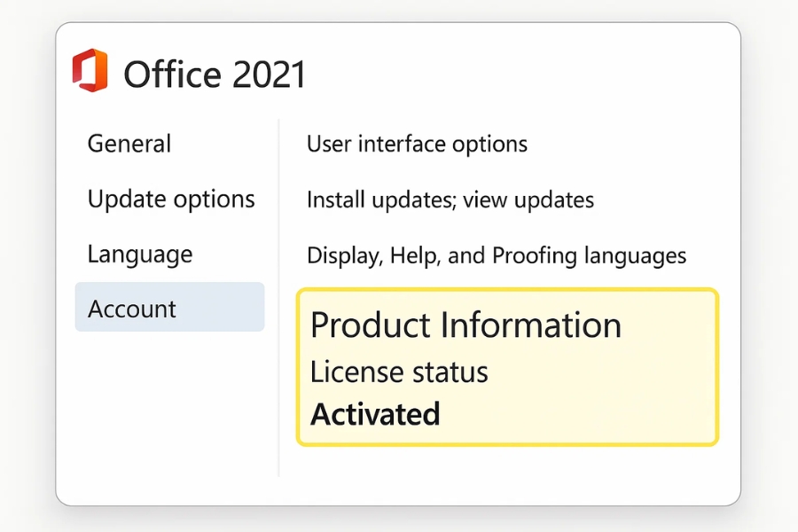Switch to Update options in sidebar

(x=171, y=199)
